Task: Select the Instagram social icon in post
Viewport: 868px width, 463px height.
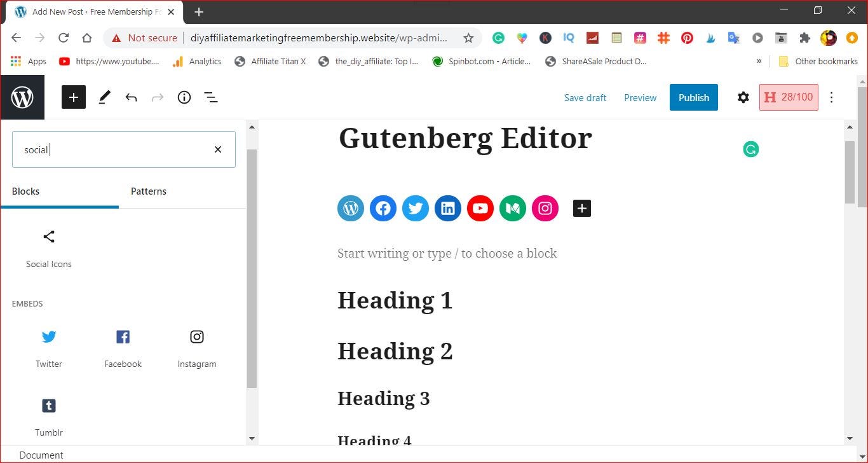Action: [545, 208]
